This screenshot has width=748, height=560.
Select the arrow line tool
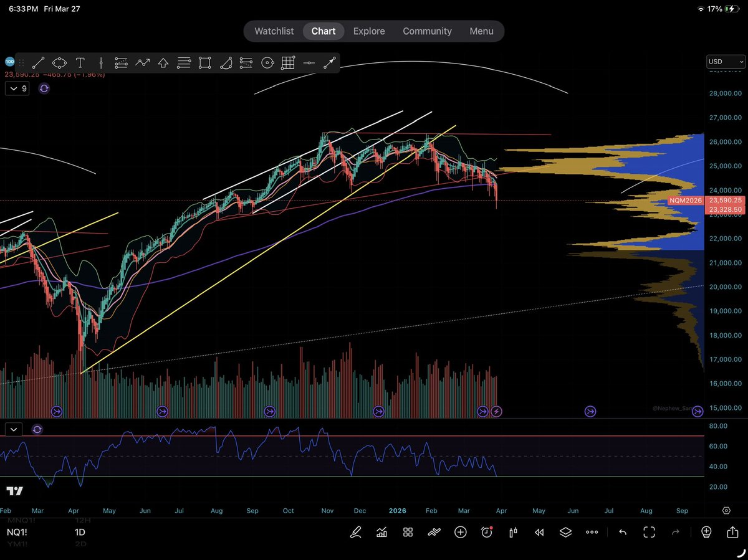pos(329,62)
